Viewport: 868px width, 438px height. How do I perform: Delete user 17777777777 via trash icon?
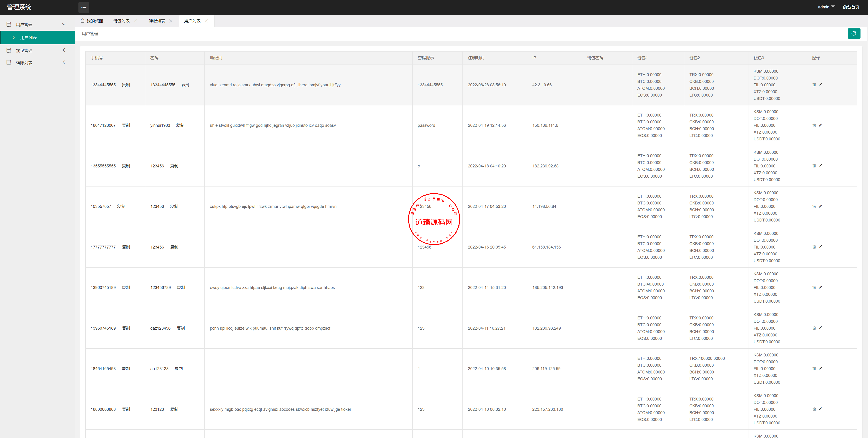(x=814, y=247)
